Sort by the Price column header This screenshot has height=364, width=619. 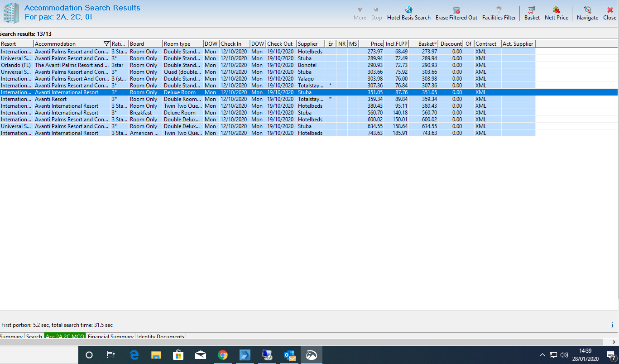point(371,44)
